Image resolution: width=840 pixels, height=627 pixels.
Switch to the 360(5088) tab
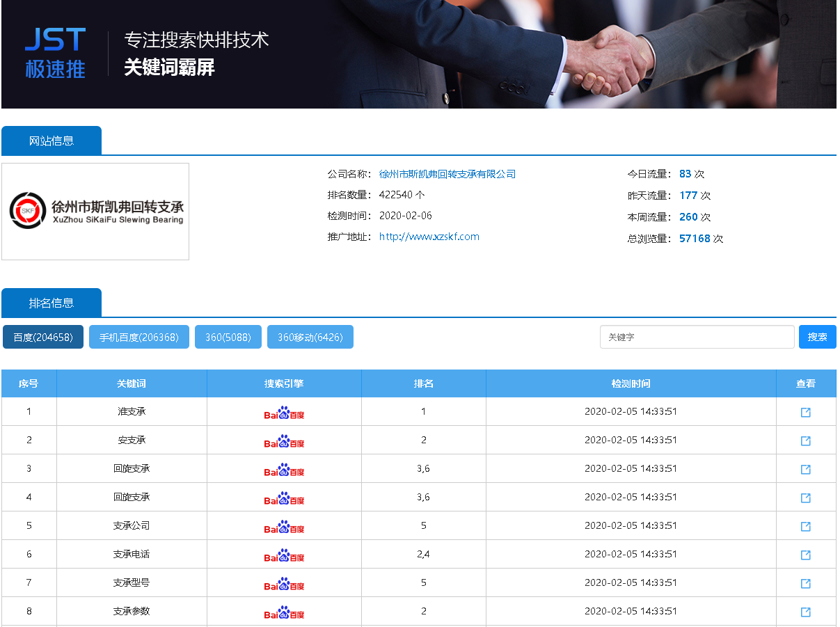228,337
